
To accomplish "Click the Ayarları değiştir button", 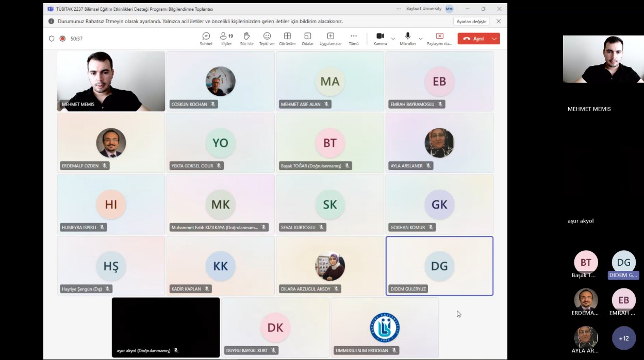I will click(471, 22).
